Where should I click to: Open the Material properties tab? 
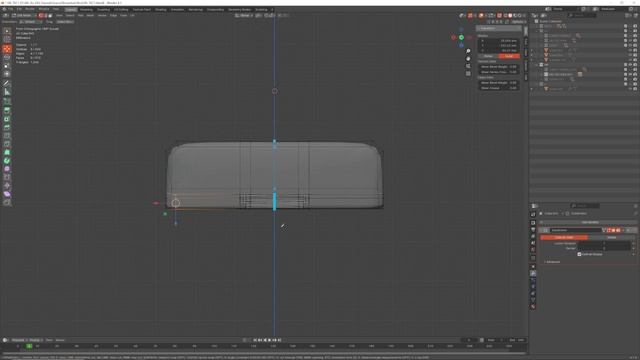[533, 307]
